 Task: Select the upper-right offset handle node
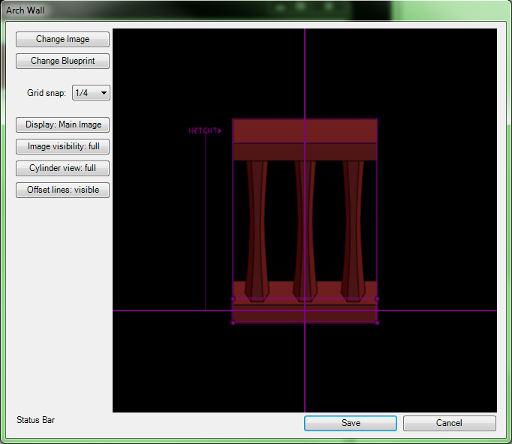(x=377, y=299)
